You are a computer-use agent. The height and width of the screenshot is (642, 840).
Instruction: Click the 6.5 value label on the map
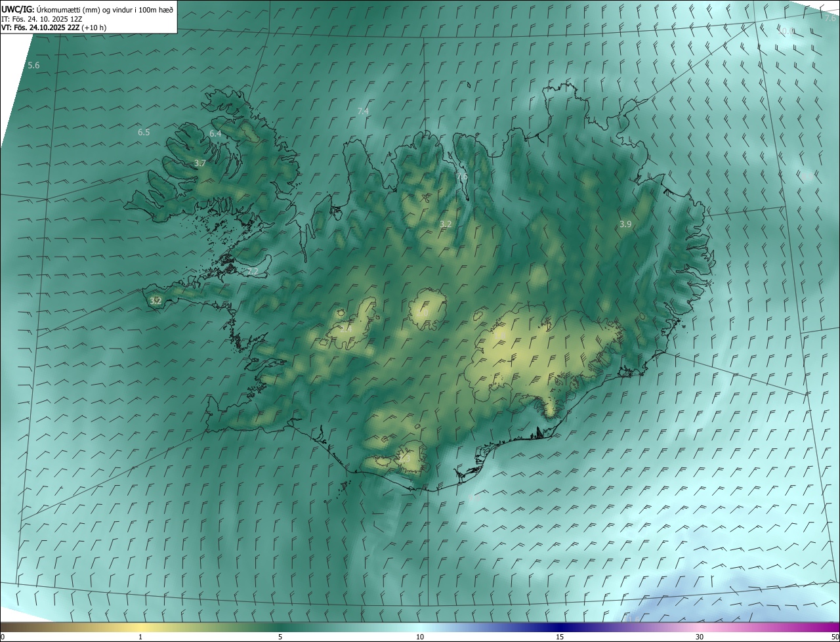(x=144, y=132)
